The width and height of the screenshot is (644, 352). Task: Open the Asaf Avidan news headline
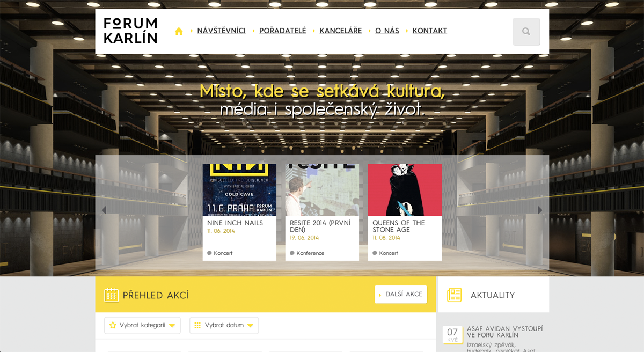pyautogui.click(x=505, y=332)
